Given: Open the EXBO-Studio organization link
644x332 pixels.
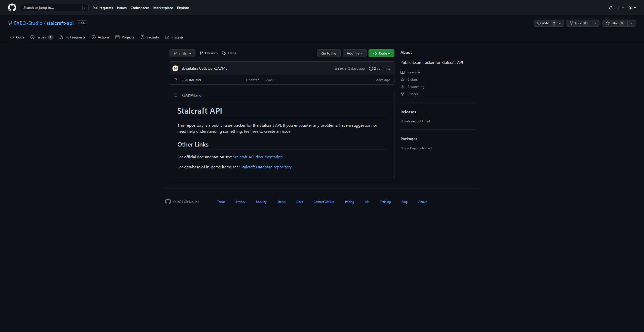Looking at the screenshot, I should click(28, 23).
